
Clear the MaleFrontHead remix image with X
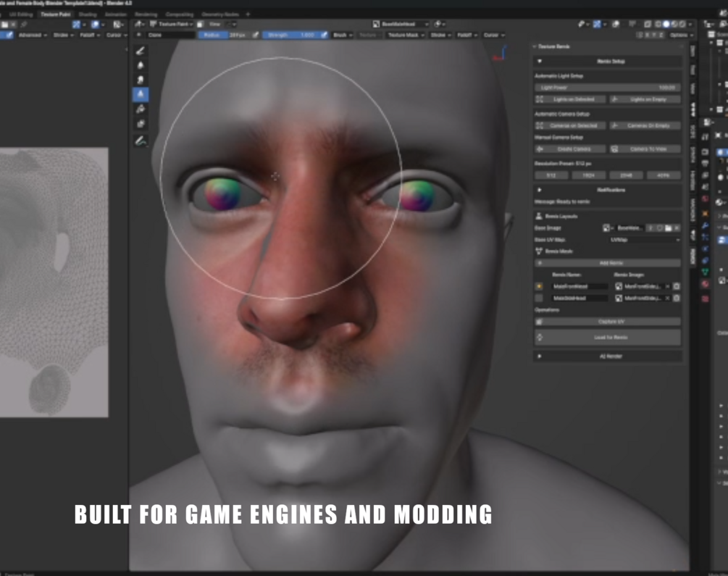click(x=668, y=286)
